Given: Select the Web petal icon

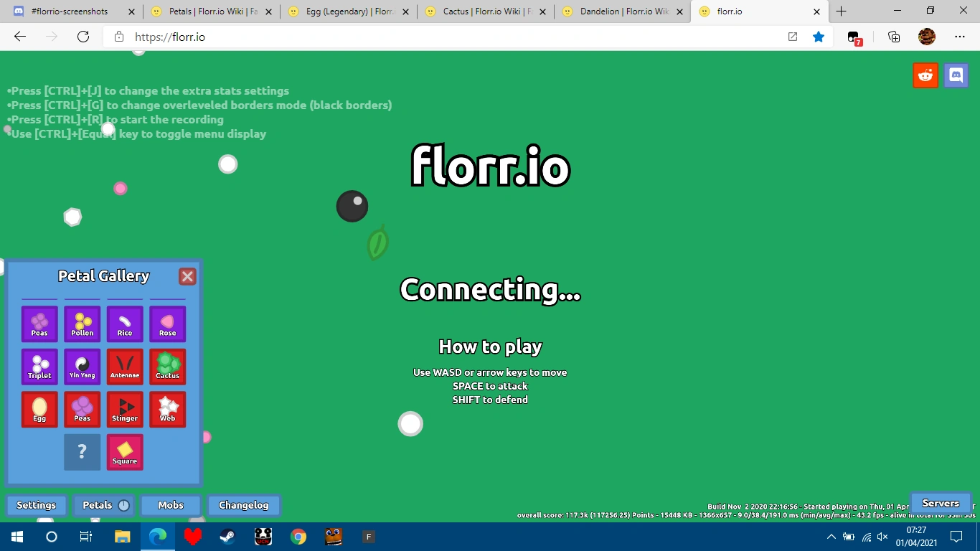Looking at the screenshot, I should pyautogui.click(x=167, y=409).
